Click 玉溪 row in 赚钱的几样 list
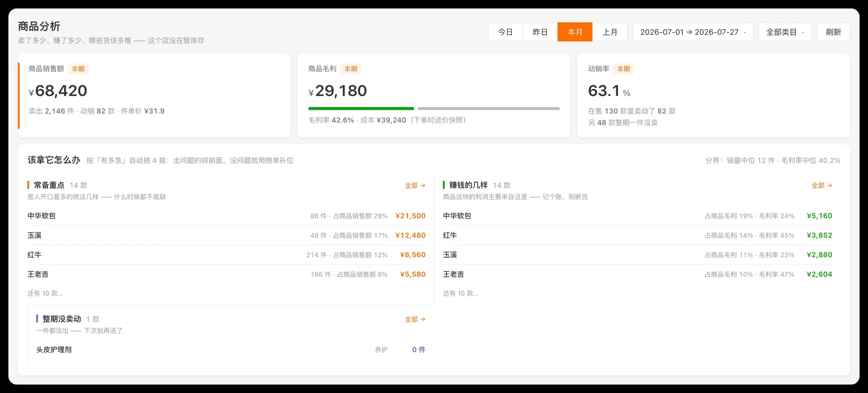 638,255
